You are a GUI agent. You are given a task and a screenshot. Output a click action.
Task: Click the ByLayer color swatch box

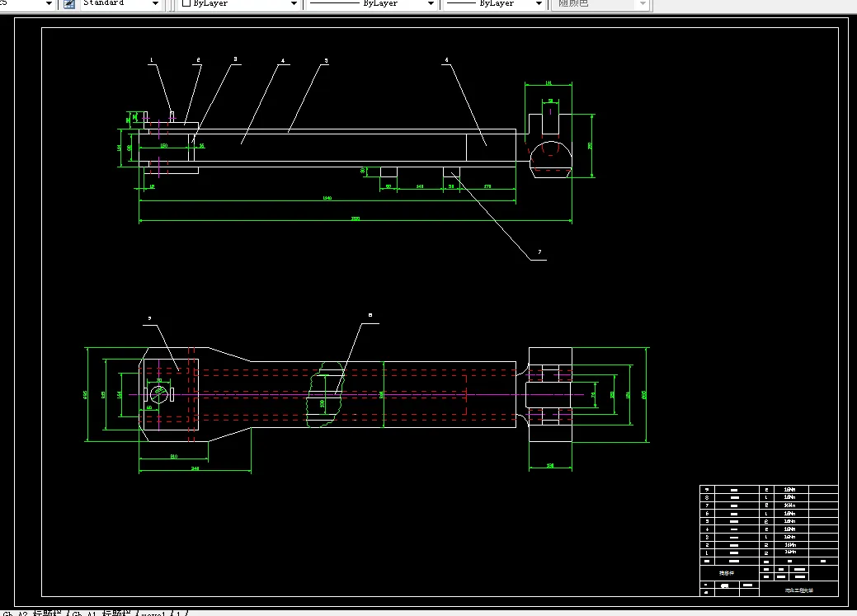(186, 3)
